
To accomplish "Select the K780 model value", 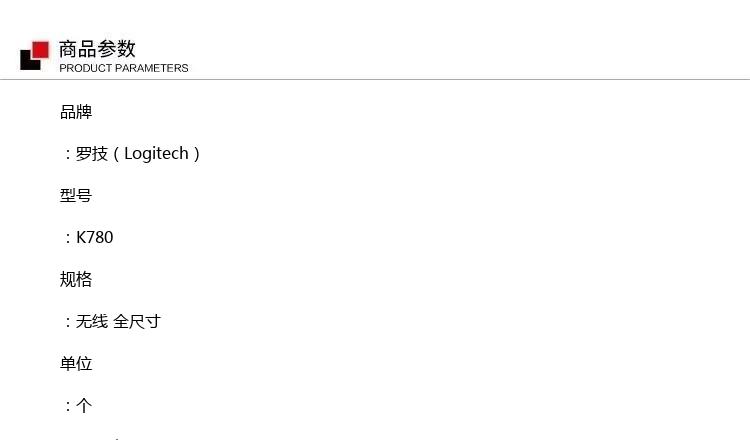I will (x=95, y=237).
